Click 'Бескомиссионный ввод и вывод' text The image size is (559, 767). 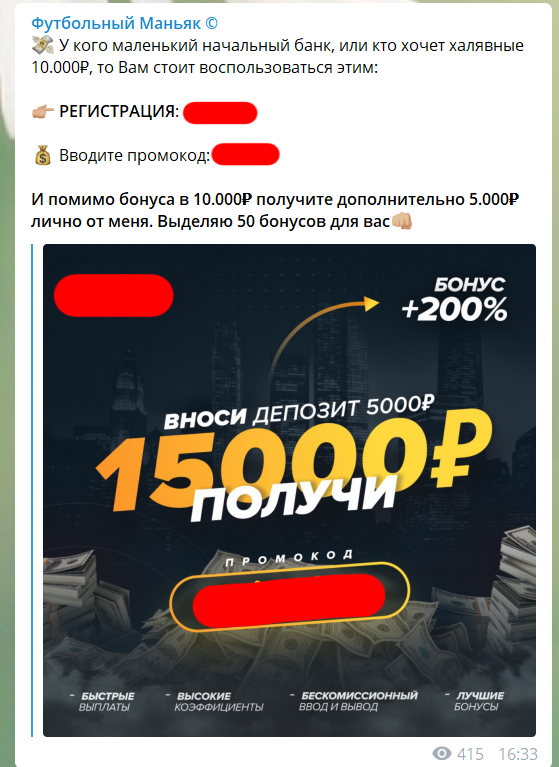tap(355, 701)
